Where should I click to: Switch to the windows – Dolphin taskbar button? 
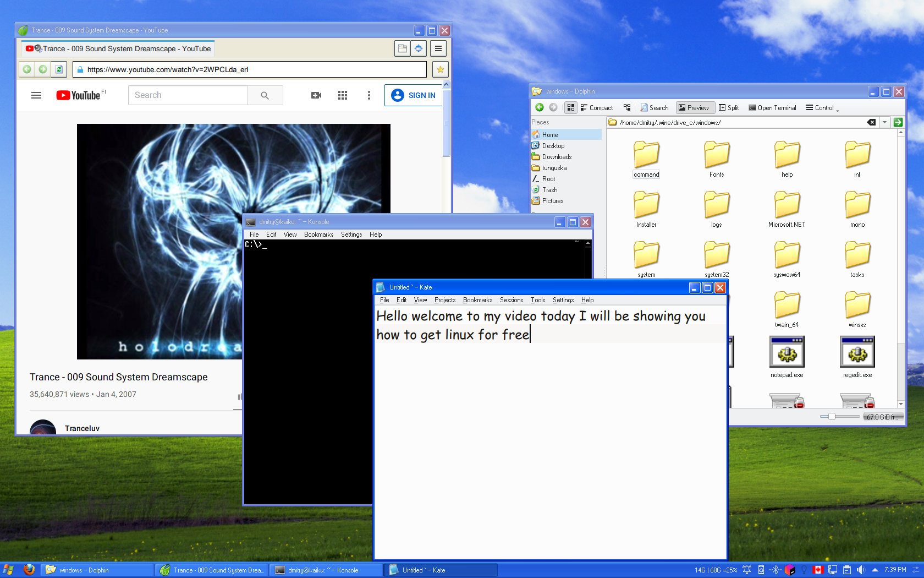tap(98, 570)
